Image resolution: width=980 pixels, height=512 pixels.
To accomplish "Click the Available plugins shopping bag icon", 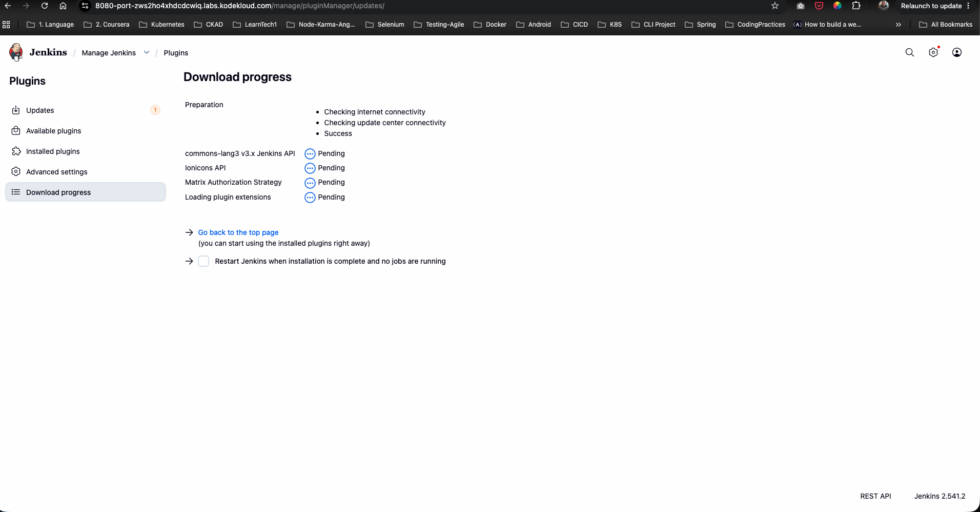I will (16, 131).
